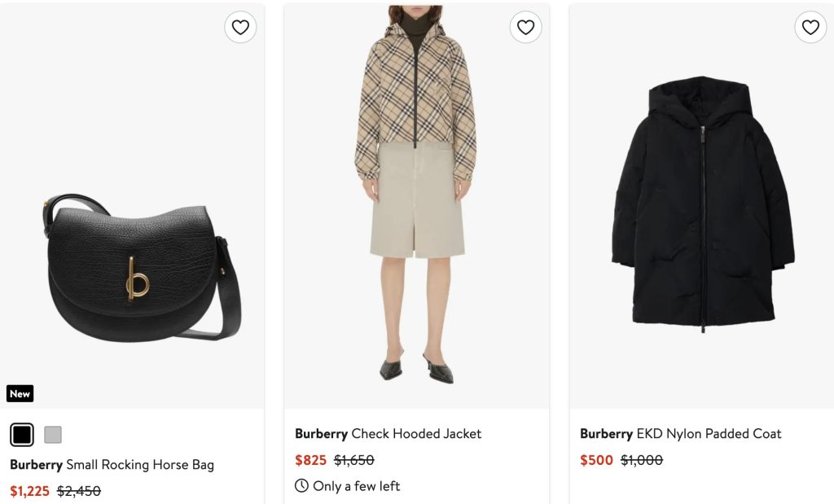
Task: Click the crossed-out $2,450 original price
Action: coord(79,491)
